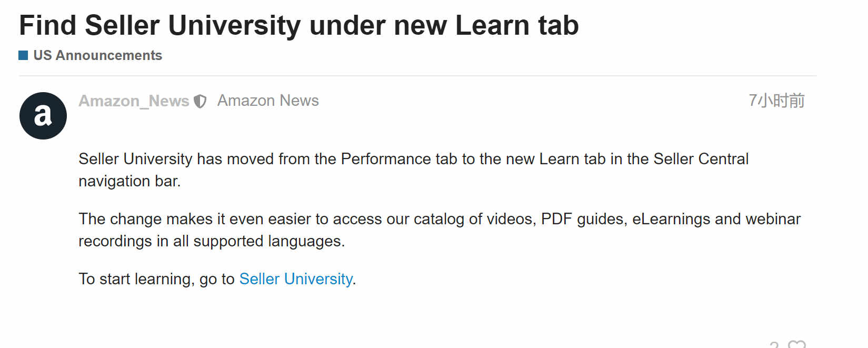Click the 'Amazon News' user title label

268,101
